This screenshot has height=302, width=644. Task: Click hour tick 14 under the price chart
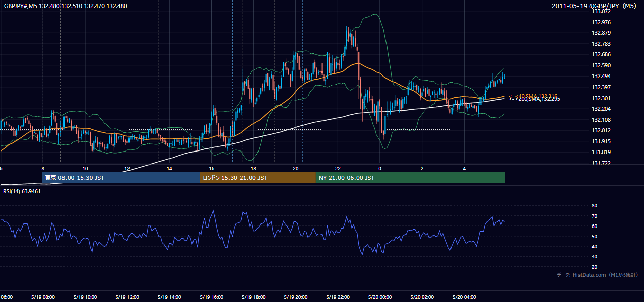[170, 169]
